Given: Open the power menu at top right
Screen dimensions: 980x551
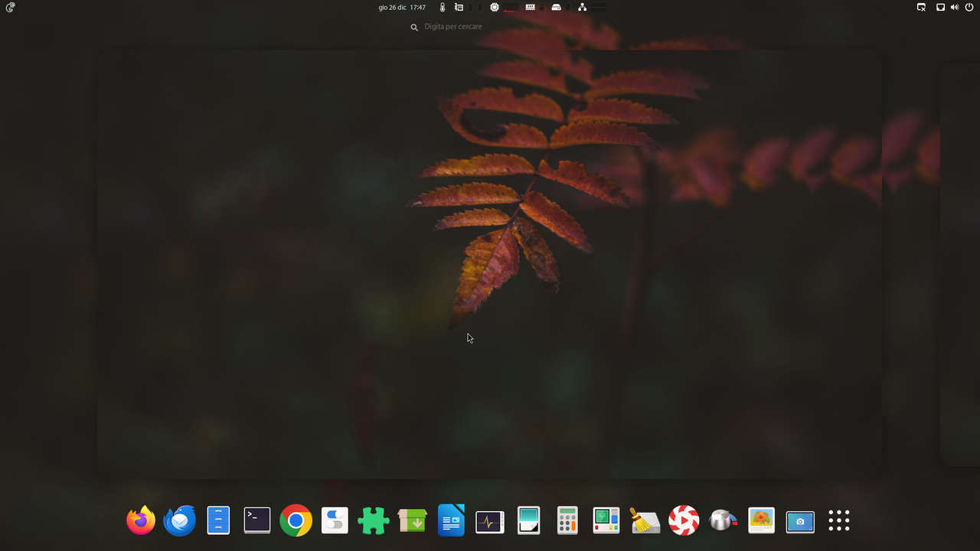Looking at the screenshot, I should pos(969,7).
